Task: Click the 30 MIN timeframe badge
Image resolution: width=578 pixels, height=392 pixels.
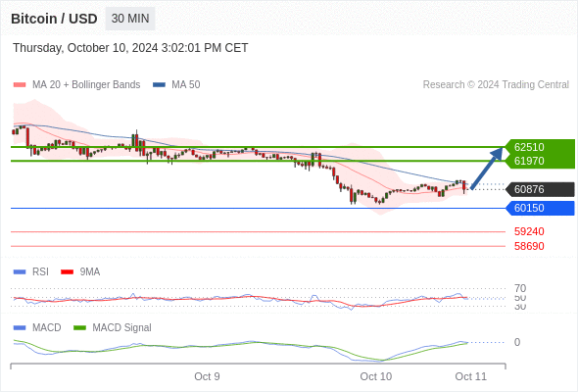Action: [x=130, y=19]
